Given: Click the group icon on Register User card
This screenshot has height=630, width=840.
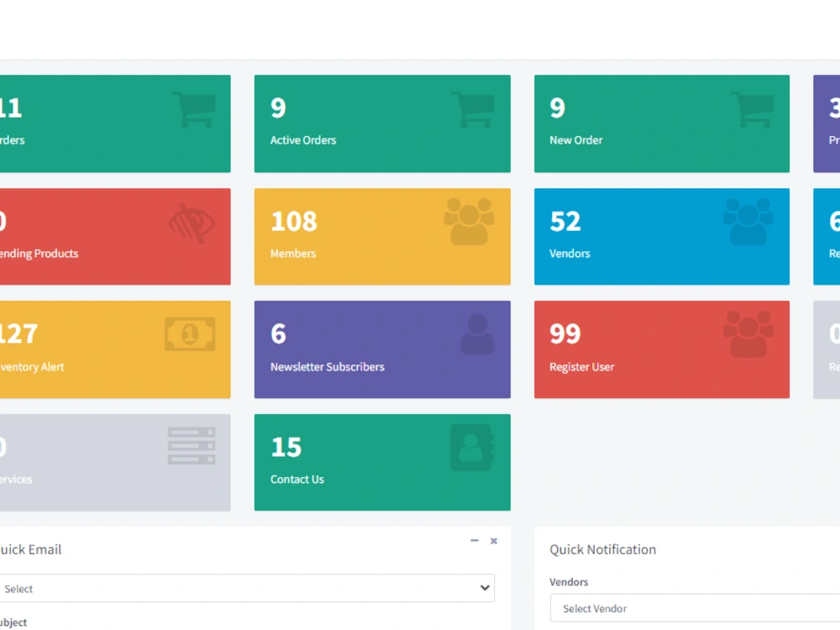Looking at the screenshot, I should pyautogui.click(x=748, y=334).
